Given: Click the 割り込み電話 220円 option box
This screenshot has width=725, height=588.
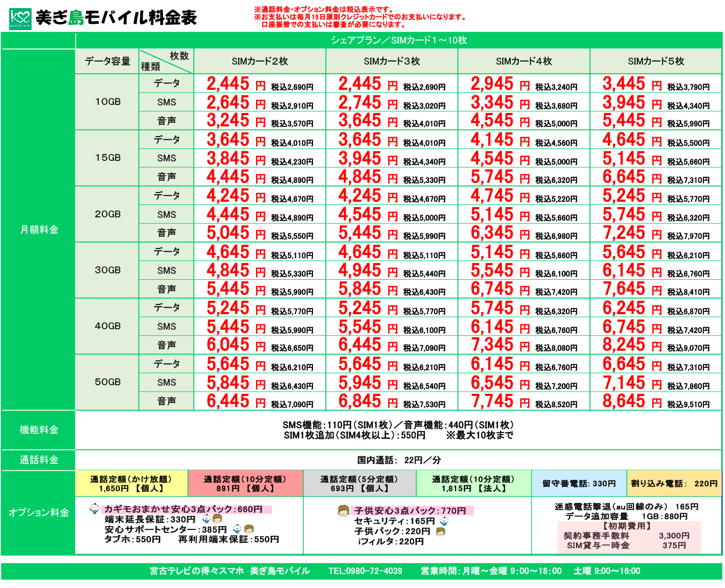Looking at the screenshot, I should (674, 484).
